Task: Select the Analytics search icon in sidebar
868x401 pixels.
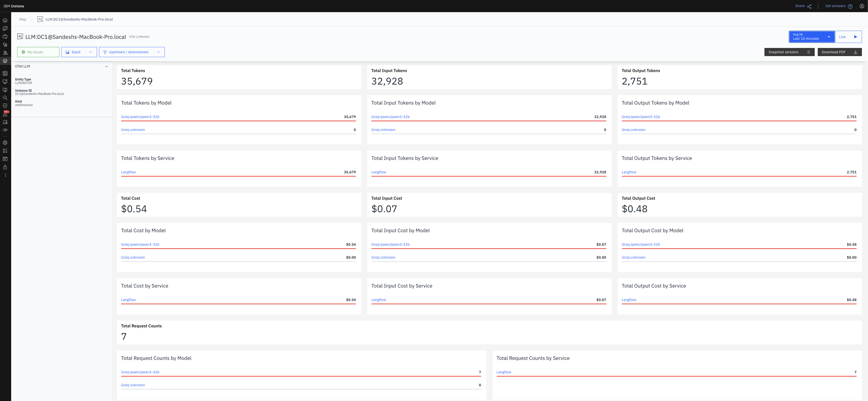Action: tap(5, 98)
